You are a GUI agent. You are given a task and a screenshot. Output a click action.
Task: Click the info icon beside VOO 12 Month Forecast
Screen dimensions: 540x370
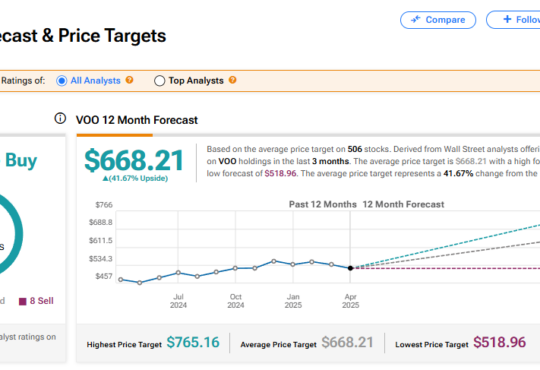tap(60, 119)
